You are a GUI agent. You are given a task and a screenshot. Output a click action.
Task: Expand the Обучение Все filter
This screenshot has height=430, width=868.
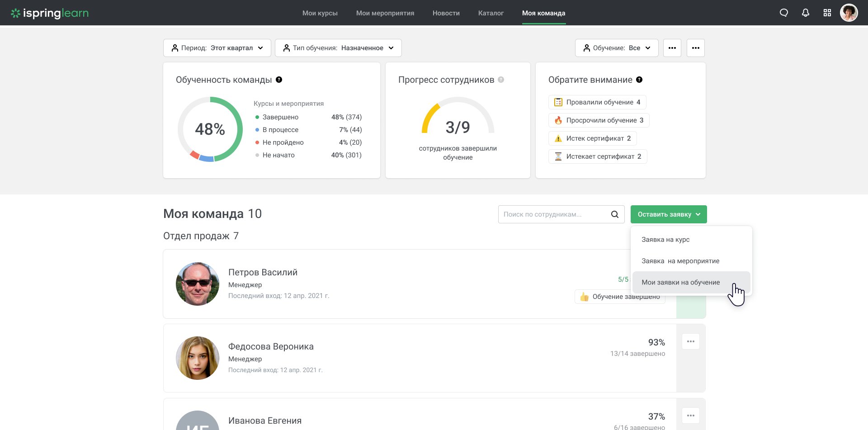pyautogui.click(x=617, y=47)
